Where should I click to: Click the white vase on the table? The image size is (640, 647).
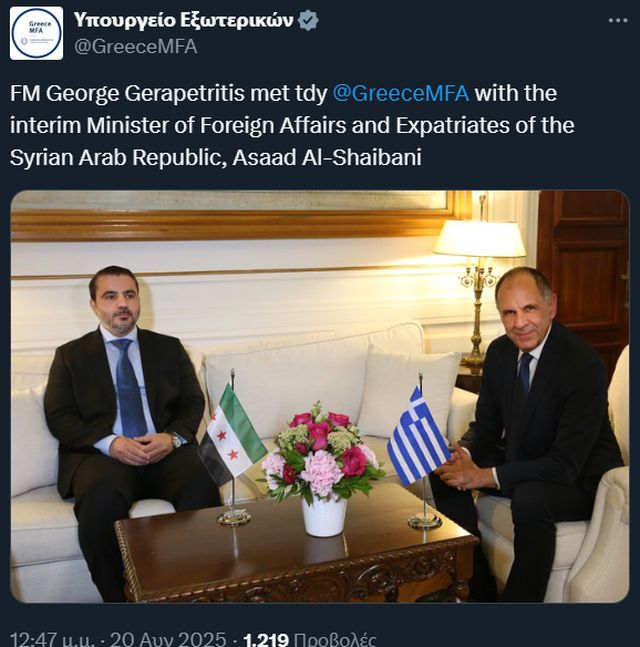click(324, 517)
